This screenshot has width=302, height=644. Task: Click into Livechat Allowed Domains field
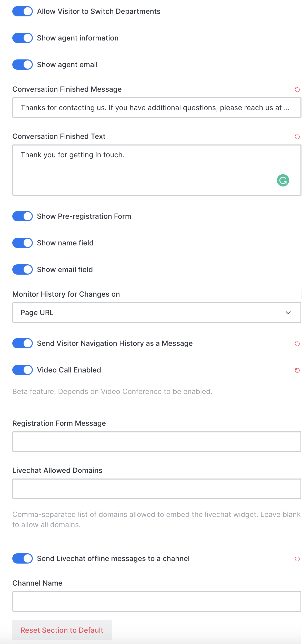[157, 489]
